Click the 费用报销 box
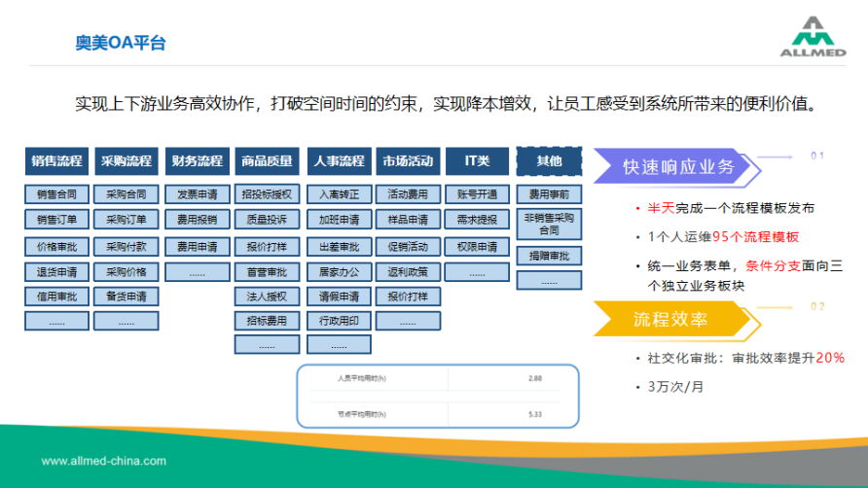Screen dimensions: 868x488 tap(198, 219)
